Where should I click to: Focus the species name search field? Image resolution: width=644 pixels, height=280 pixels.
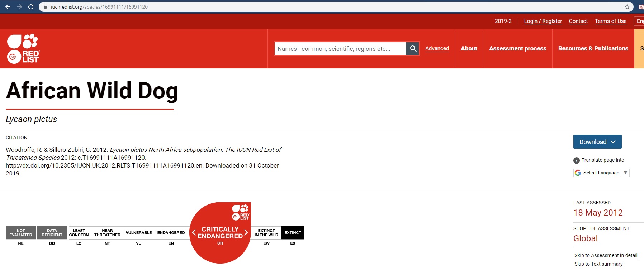[340, 49]
